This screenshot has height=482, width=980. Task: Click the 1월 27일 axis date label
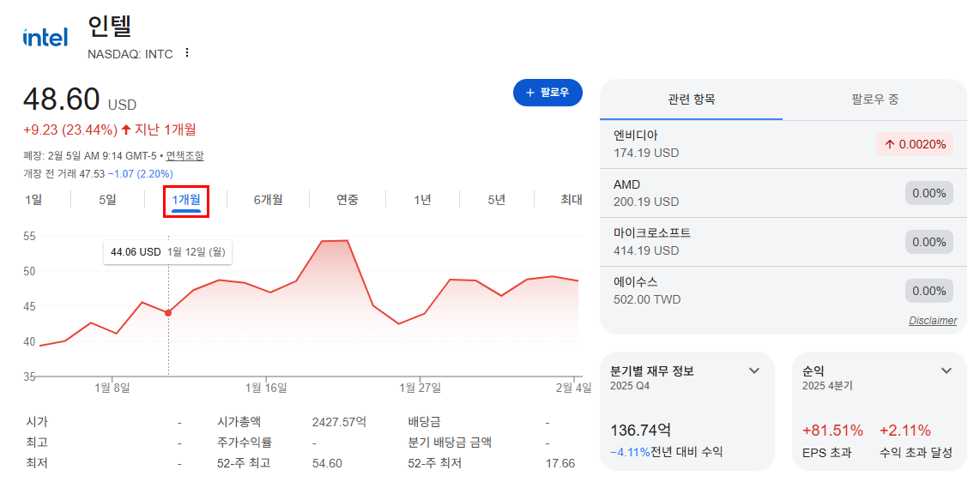point(420,389)
